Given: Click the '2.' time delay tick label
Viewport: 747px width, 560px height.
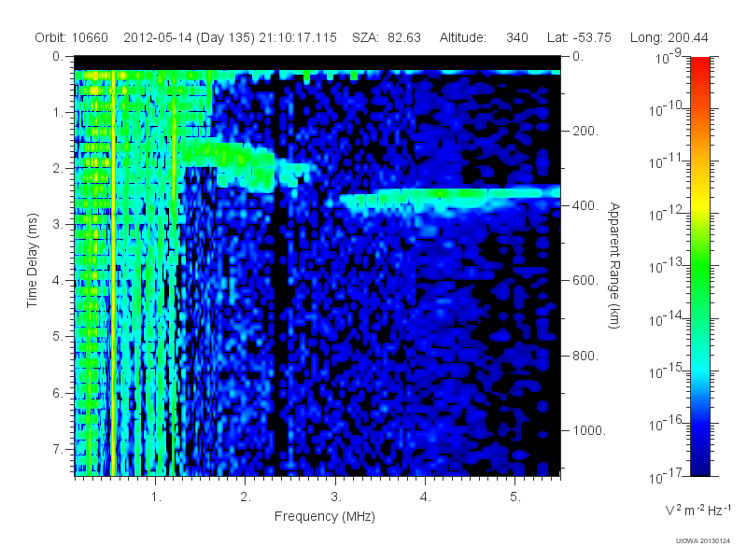Looking at the screenshot, I should (x=58, y=169).
